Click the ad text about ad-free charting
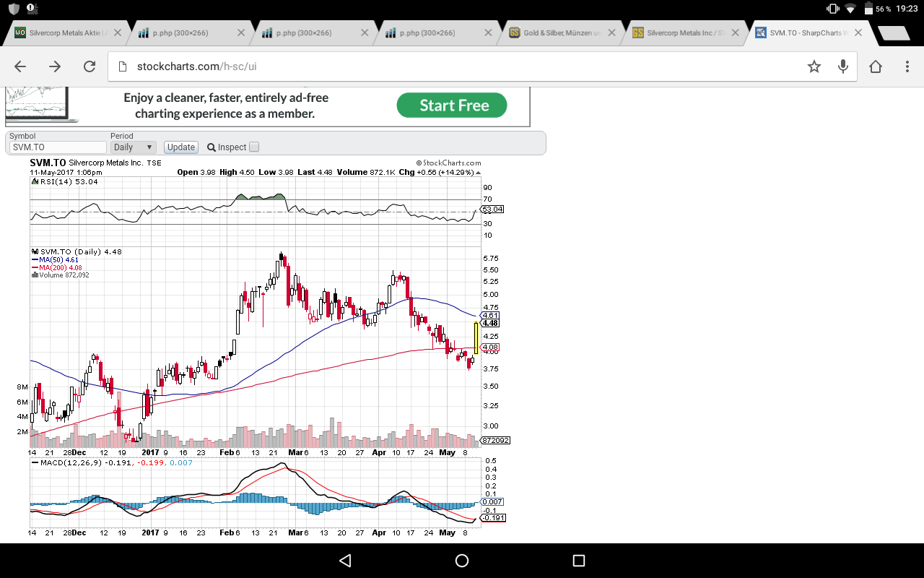The height and width of the screenshot is (578, 924). coord(226,105)
